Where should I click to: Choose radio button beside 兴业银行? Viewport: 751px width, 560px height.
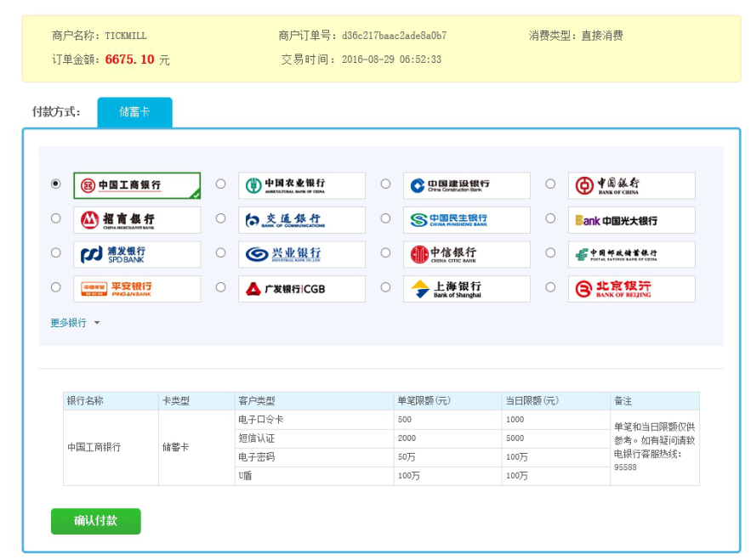(221, 252)
